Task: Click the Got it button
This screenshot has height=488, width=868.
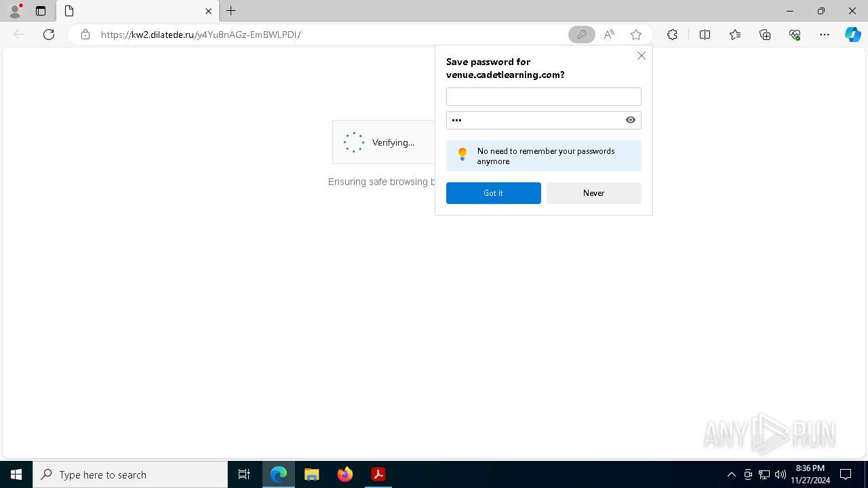Action: 493,193
